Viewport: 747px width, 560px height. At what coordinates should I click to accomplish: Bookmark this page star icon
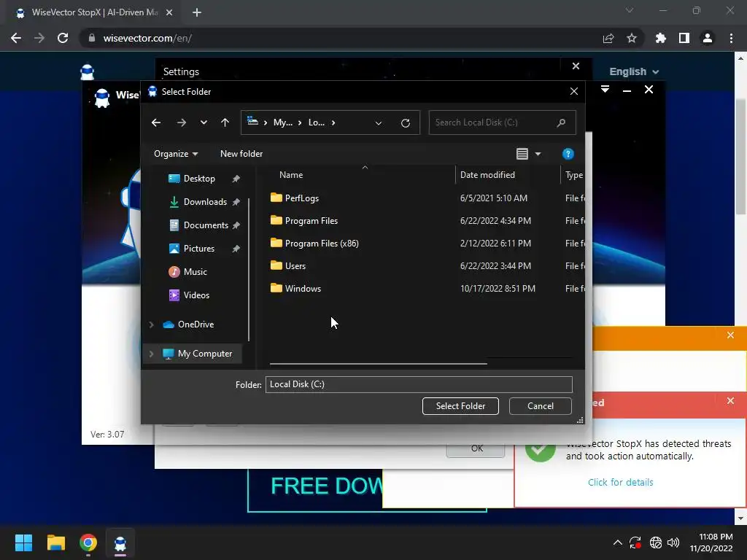(632, 38)
